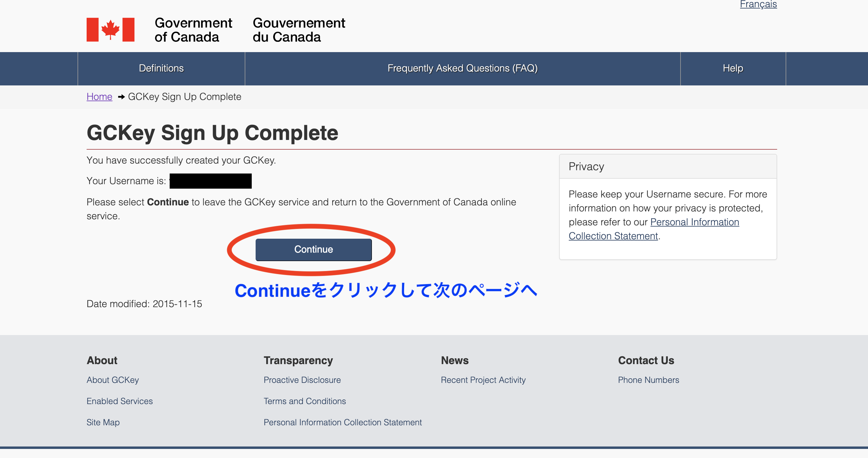This screenshot has width=868, height=458.
Task: Click the Privacy panel header
Action: (668, 167)
